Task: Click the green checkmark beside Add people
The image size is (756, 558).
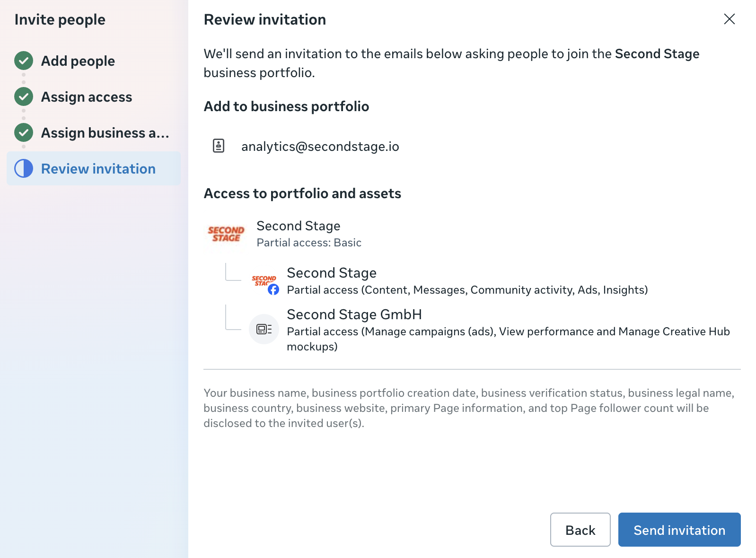Action: point(24,61)
